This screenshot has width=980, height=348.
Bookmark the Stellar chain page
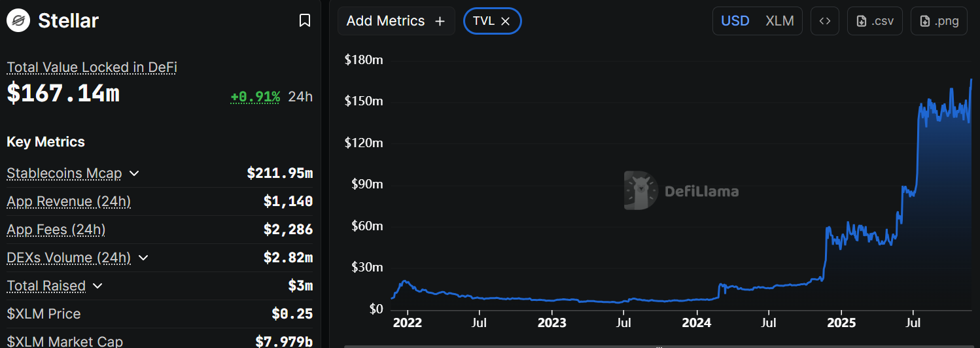[x=304, y=21]
